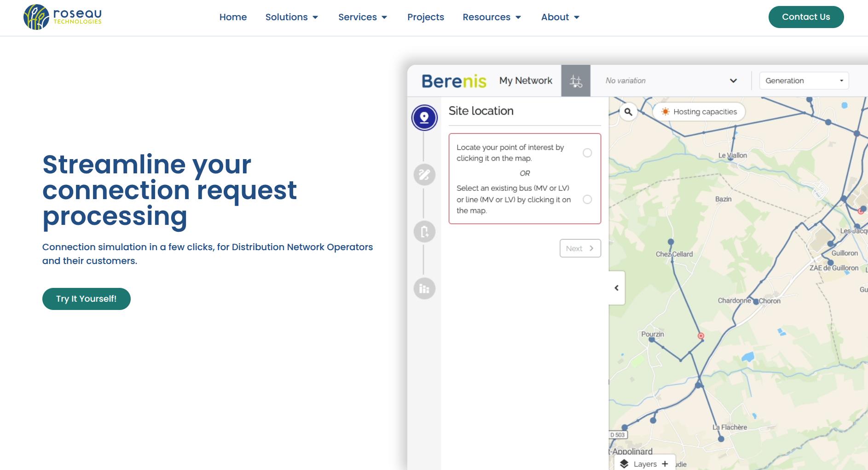Click the map search magnifier icon
The width and height of the screenshot is (868, 470).
point(628,112)
